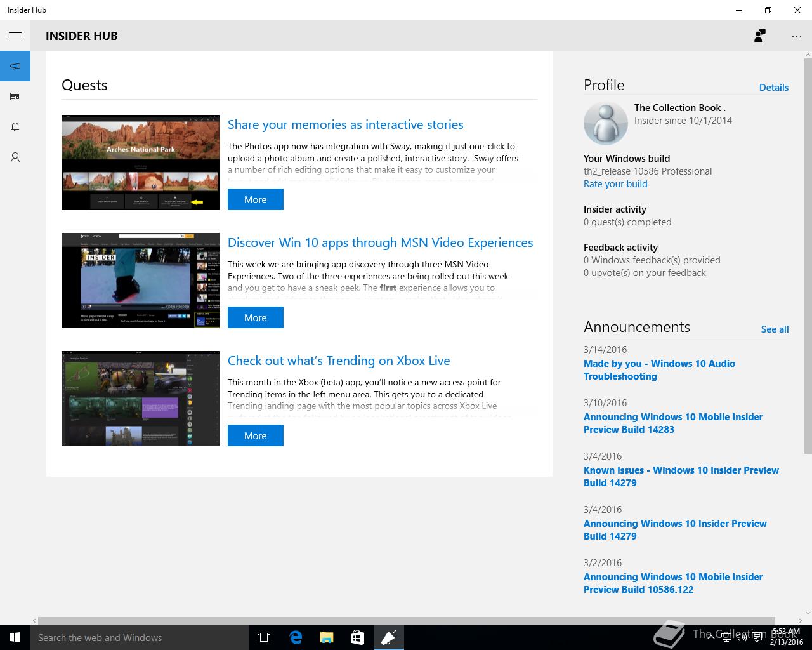Click the 3/10/2016 announcement date
The width and height of the screenshot is (812, 650).
point(605,403)
